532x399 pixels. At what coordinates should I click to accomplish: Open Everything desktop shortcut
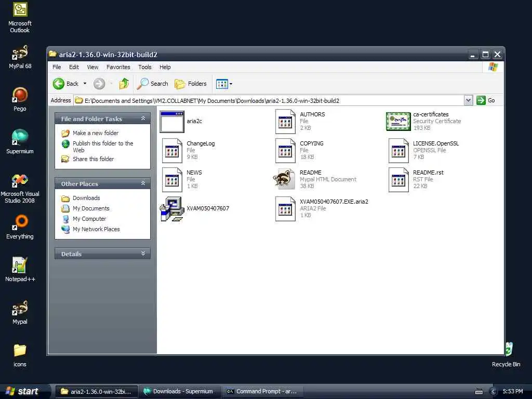click(20, 227)
